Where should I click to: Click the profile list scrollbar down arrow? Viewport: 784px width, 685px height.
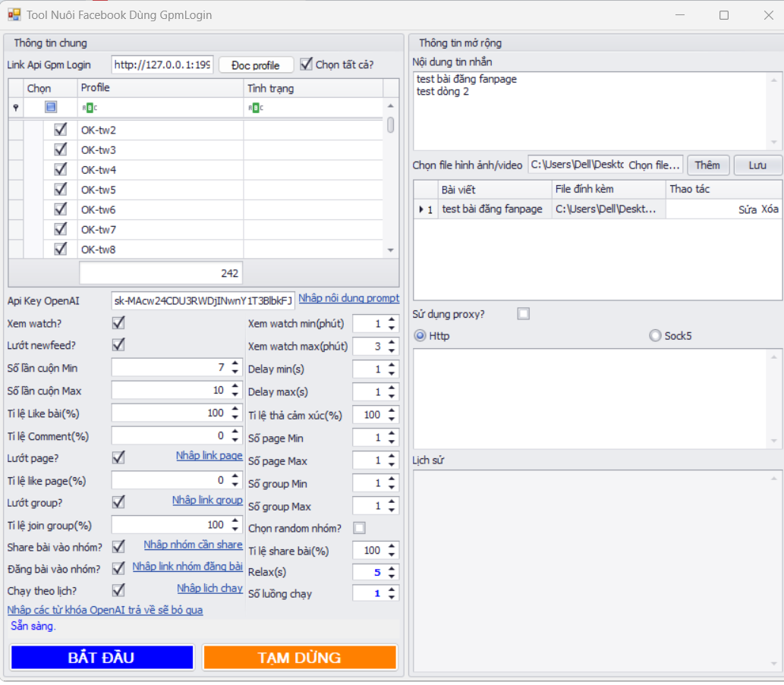pos(391,250)
